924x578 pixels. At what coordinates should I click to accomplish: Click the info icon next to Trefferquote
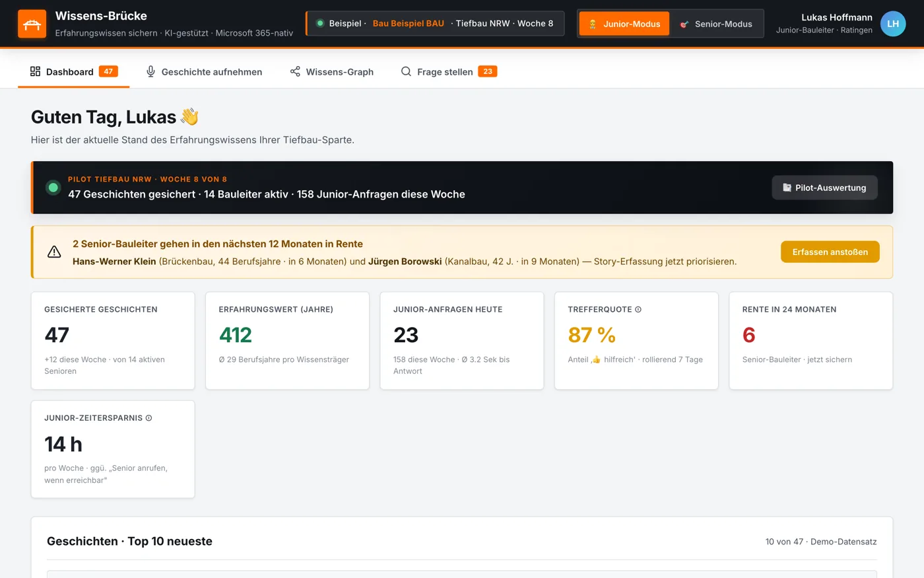[638, 309]
